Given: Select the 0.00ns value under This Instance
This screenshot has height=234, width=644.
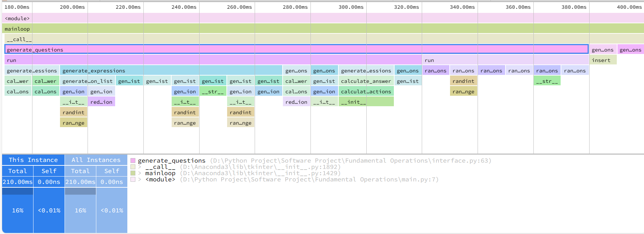Looking at the screenshot, I should click(49, 182).
